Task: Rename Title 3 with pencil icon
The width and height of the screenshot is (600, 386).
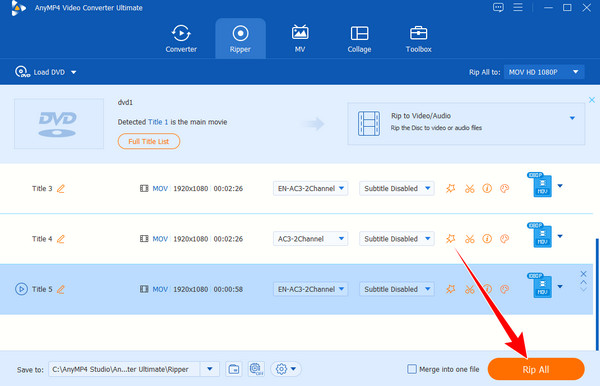Action: tap(61, 189)
